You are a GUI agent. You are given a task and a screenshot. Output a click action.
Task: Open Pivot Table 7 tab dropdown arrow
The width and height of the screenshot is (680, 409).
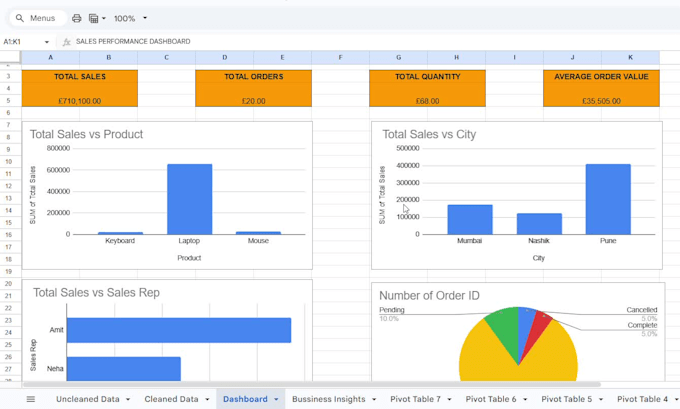pos(449,399)
